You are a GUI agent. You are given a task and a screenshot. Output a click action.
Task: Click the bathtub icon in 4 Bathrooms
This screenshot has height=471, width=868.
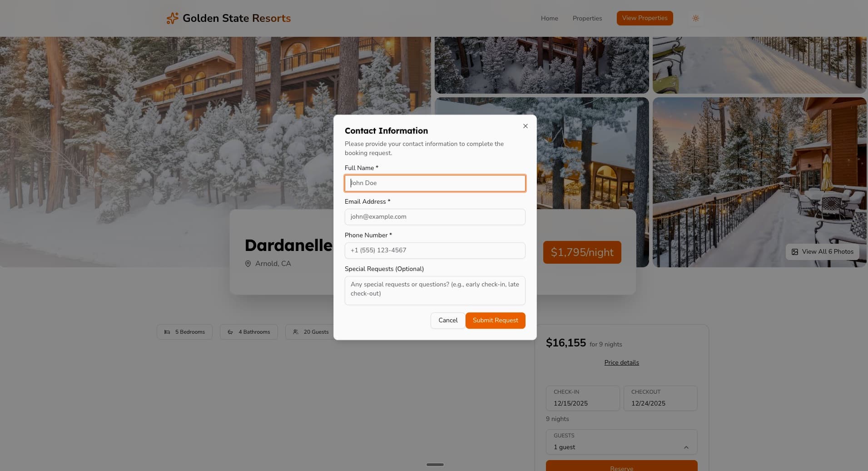coord(230,332)
